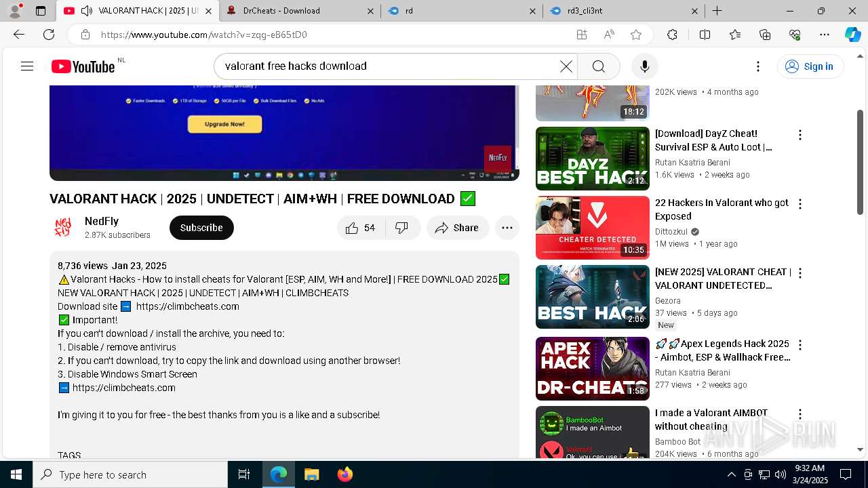The height and width of the screenshot is (488, 868).
Task: Show hidden system tray icons
Action: (731, 474)
